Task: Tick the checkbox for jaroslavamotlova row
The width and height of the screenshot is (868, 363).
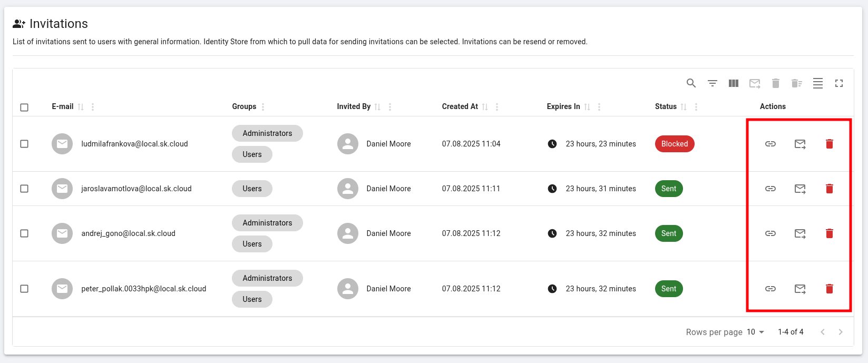Action: [x=24, y=189]
